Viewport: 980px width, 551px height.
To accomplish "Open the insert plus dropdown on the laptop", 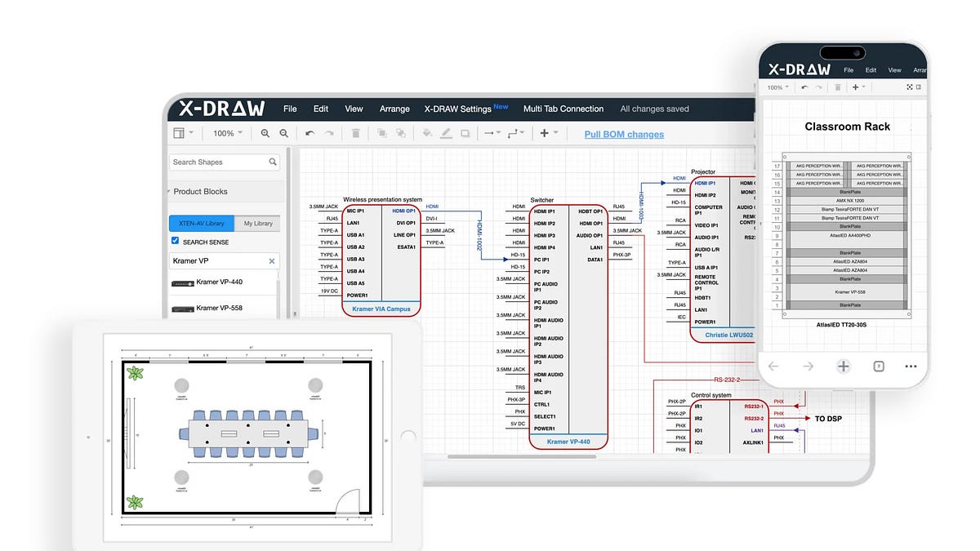I will 549,133.
